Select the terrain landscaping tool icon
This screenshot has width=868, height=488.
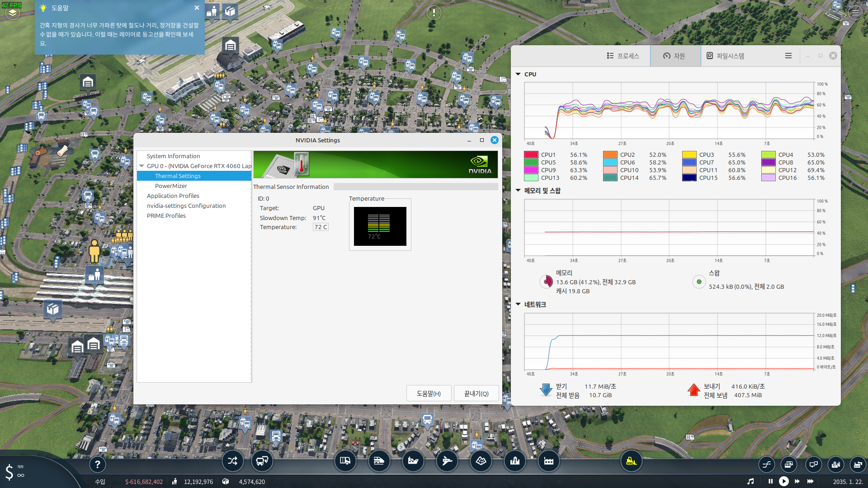[x=481, y=461]
